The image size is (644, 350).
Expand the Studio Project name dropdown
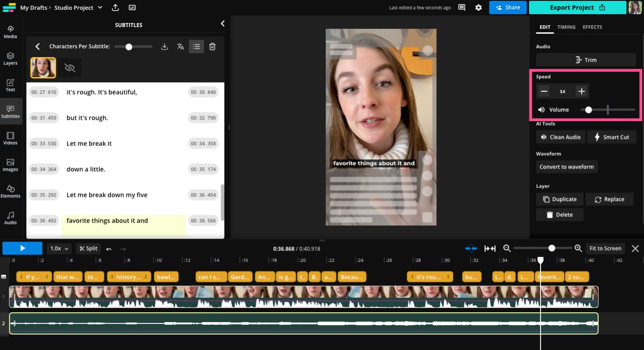[x=100, y=8]
